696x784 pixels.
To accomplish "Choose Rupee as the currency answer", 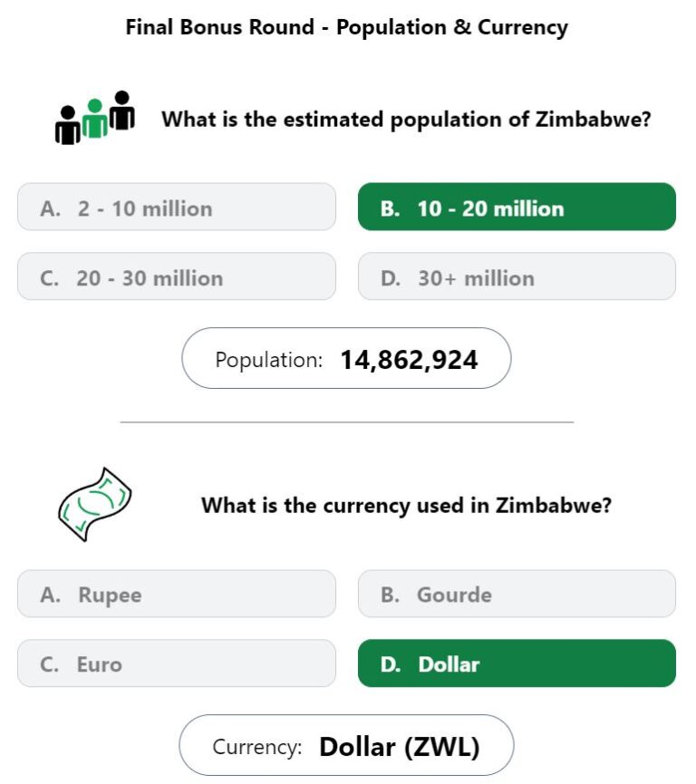I will pyautogui.click(x=177, y=594).
